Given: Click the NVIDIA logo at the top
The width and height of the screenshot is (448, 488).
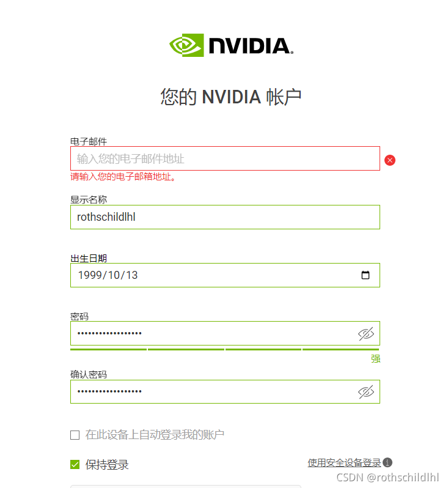Looking at the screenshot, I should click(x=231, y=46).
